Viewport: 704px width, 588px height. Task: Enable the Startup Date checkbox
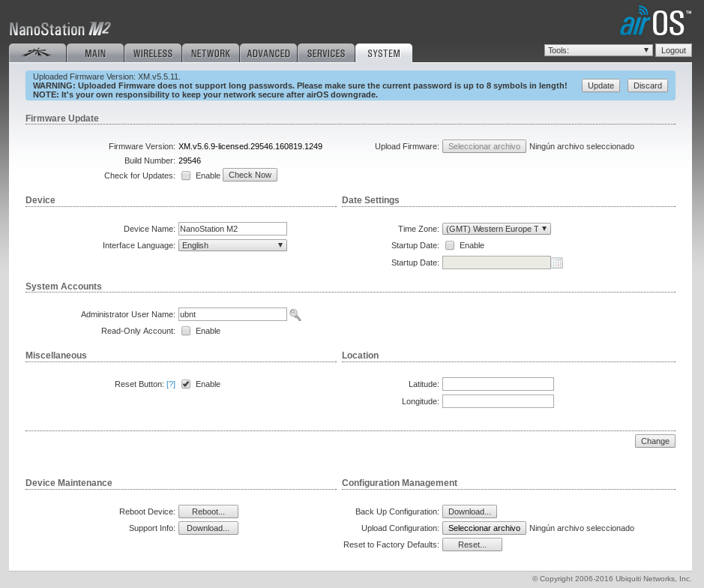point(450,245)
